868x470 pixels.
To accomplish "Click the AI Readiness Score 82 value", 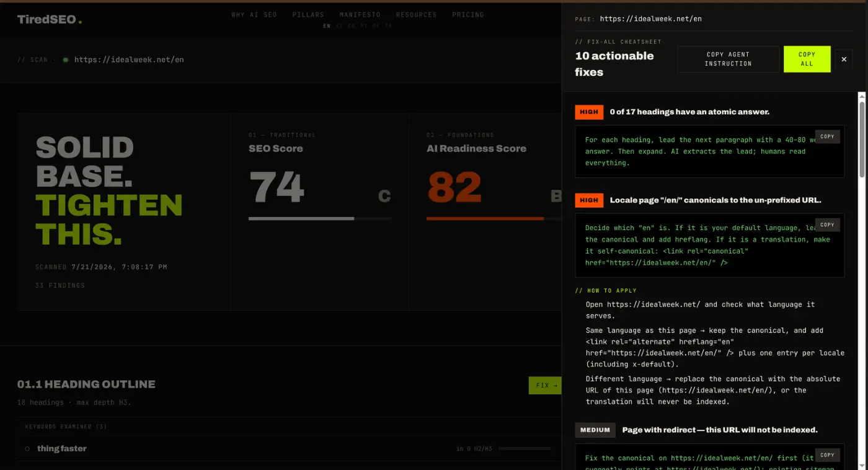I will pos(454,187).
